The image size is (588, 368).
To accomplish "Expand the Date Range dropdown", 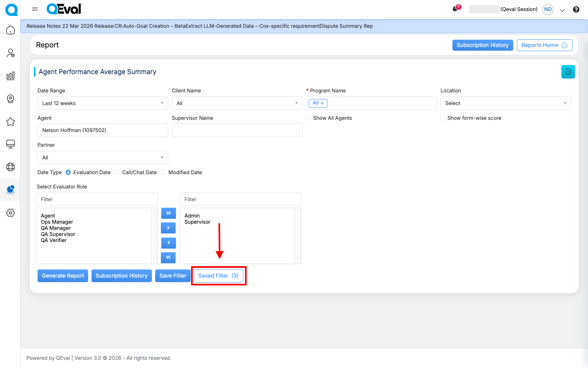I will coord(102,103).
